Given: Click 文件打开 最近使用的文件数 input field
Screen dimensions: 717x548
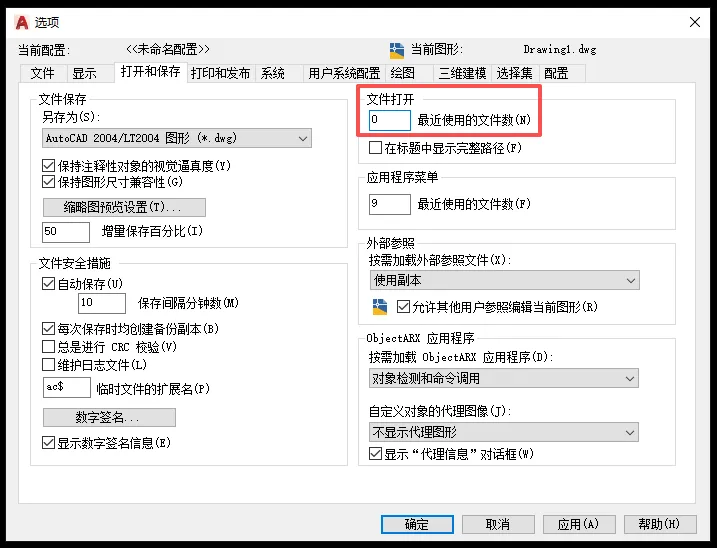Looking at the screenshot, I should pos(390,120).
